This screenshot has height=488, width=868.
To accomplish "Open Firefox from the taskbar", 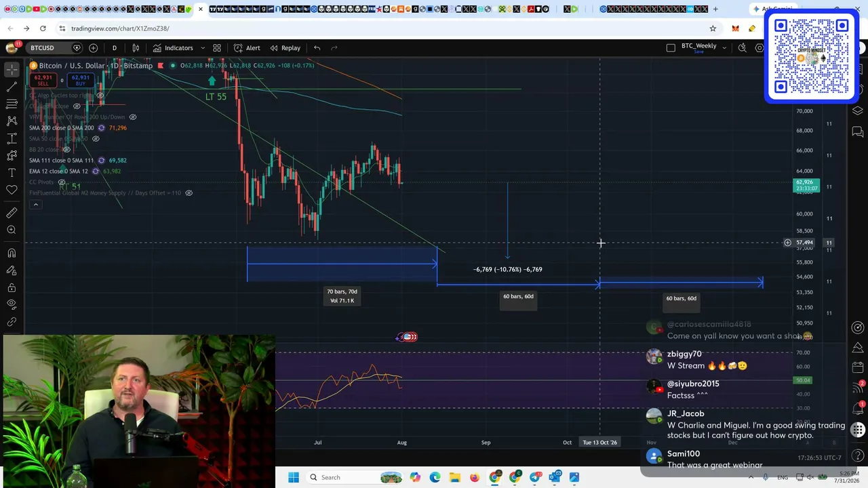I will tap(475, 478).
